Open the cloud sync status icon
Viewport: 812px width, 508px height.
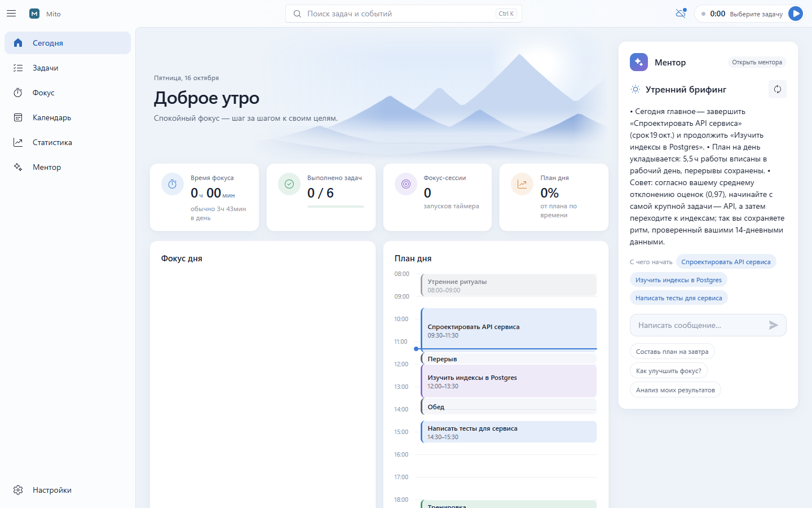tap(681, 13)
